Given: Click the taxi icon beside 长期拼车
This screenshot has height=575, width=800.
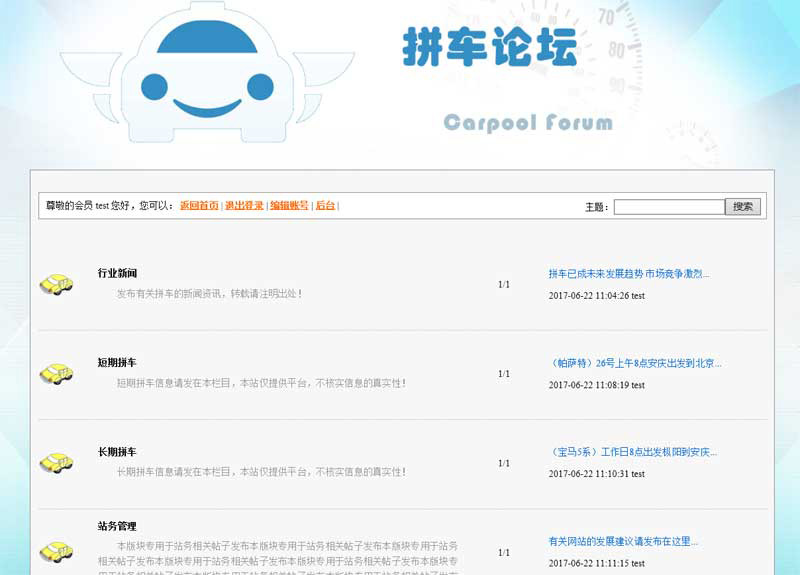Looking at the screenshot, I should (x=56, y=462).
